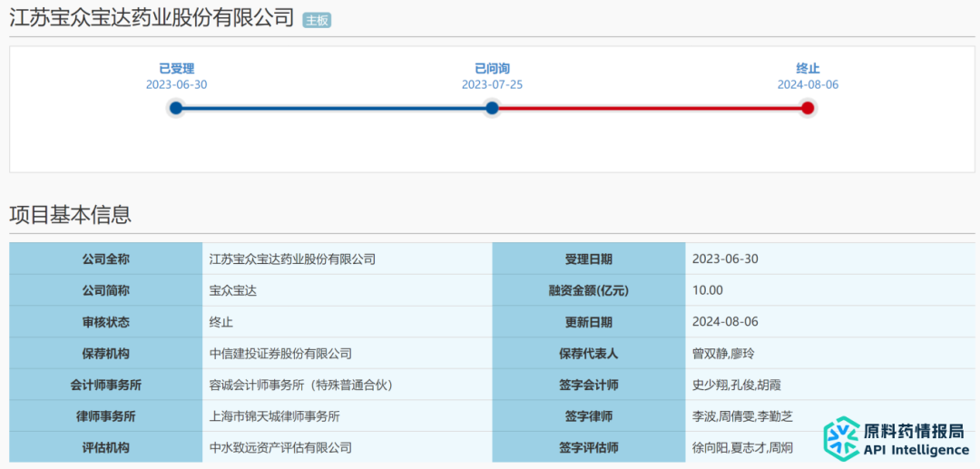Click the API Intelligence logo icon
Screen dimensions: 980x469
point(841,436)
